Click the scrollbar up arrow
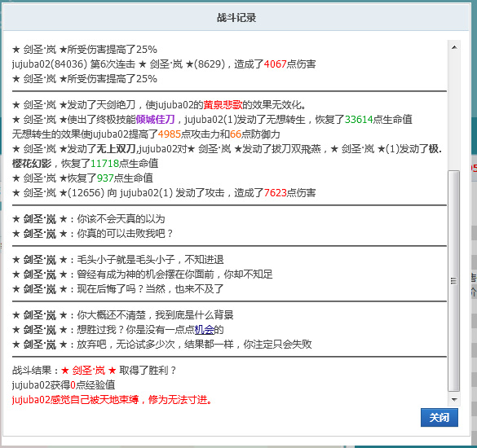 pos(454,47)
